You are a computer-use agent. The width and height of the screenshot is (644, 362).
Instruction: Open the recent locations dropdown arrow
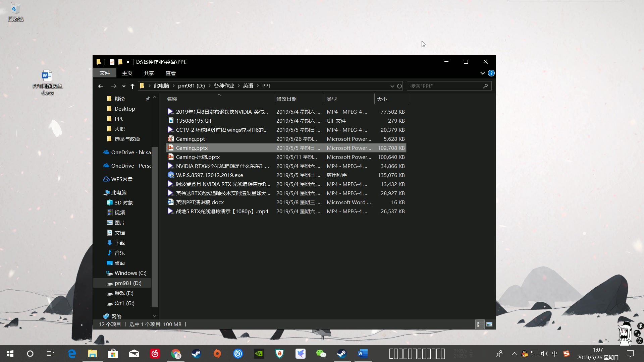pos(124,86)
